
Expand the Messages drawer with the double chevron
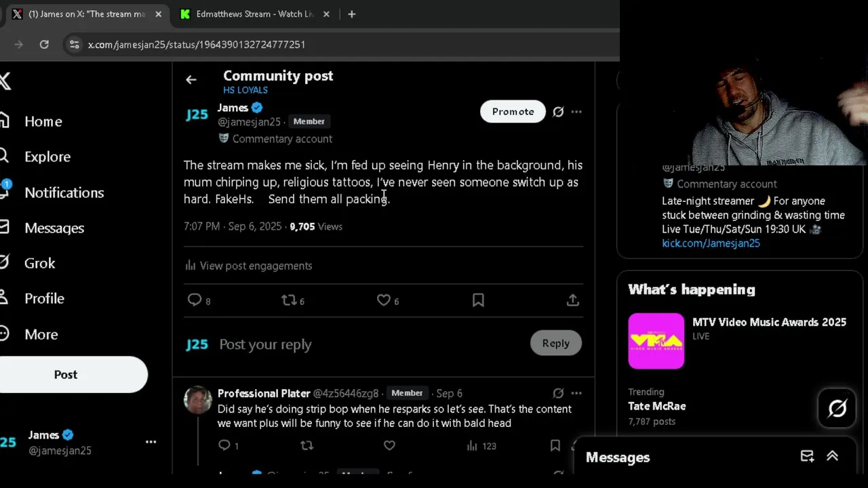[832, 457]
